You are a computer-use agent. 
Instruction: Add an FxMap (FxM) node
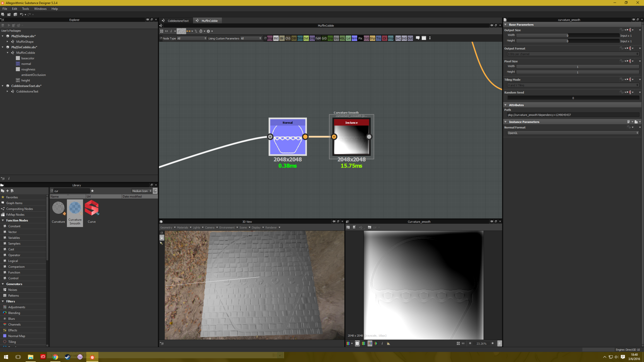click(318, 38)
